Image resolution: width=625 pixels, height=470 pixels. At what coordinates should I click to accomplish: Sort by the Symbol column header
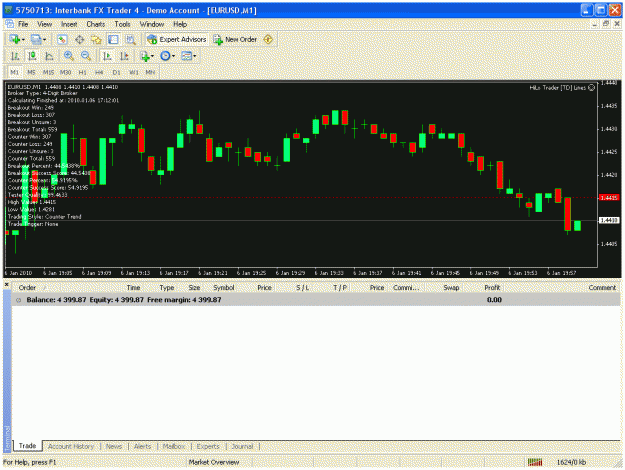[x=224, y=288]
